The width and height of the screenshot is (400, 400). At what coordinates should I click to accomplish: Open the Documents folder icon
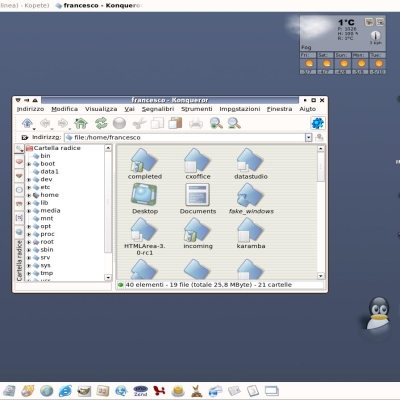point(198,199)
